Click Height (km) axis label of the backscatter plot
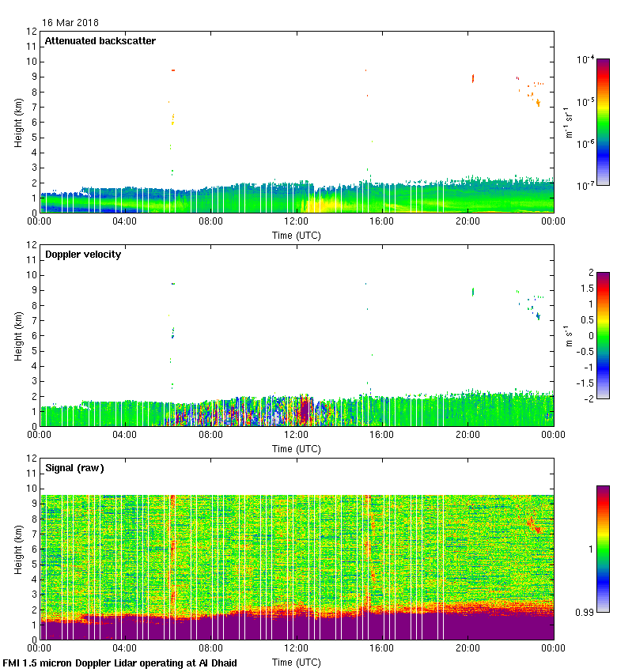The height and width of the screenshot is (672, 617). tap(18, 122)
